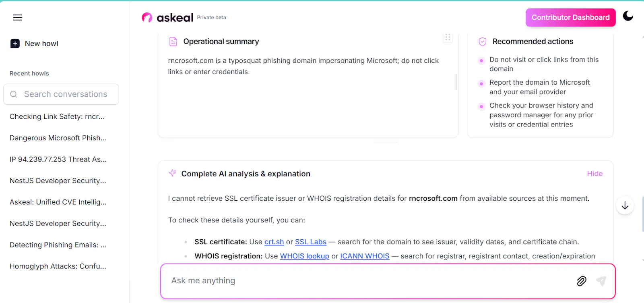Click the Private beta label
The height and width of the screenshot is (303, 644).
coord(211,17)
